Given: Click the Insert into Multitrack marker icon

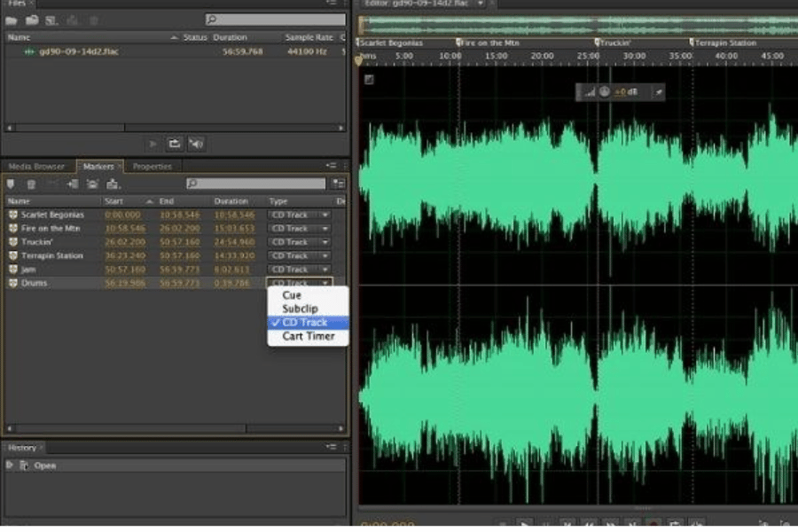Looking at the screenshot, I should point(113,184).
